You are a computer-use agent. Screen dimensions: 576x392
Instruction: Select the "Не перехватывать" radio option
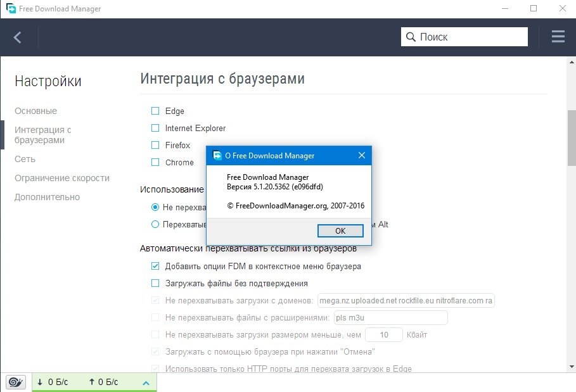click(155, 207)
